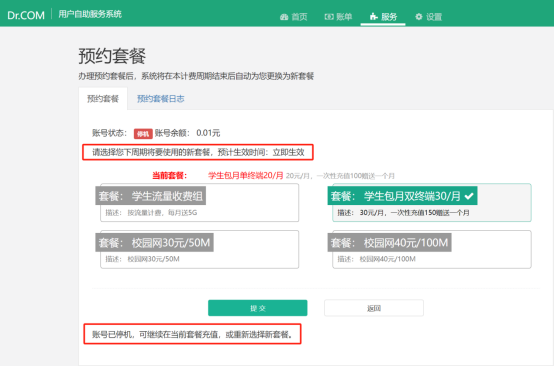Click the 预约套餐 page heading
The height and width of the screenshot is (367, 554).
click(x=112, y=56)
